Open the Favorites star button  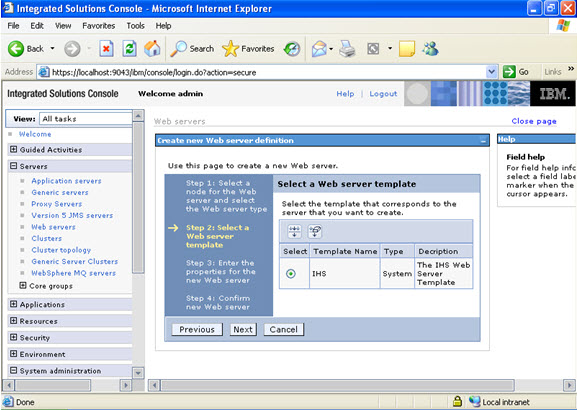[x=248, y=49]
